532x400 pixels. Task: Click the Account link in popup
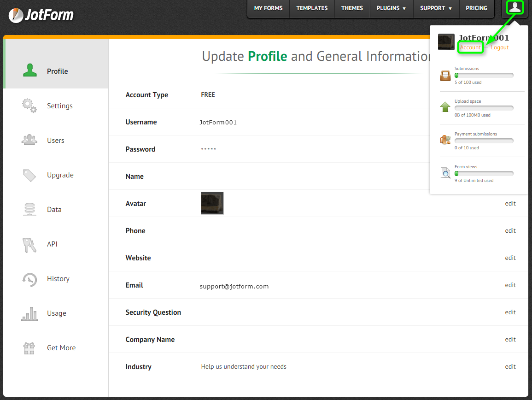point(470,47)
